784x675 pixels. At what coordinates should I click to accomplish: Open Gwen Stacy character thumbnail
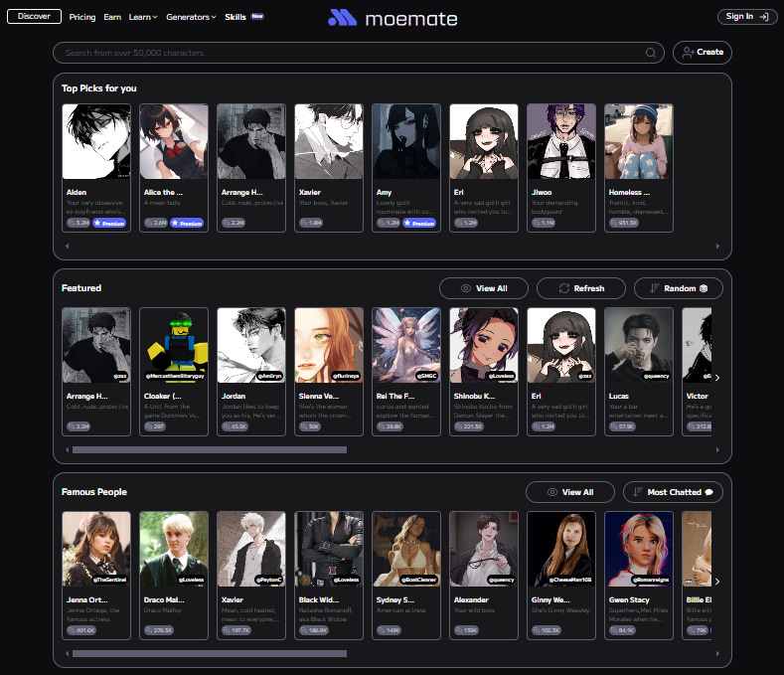(639, 549)
